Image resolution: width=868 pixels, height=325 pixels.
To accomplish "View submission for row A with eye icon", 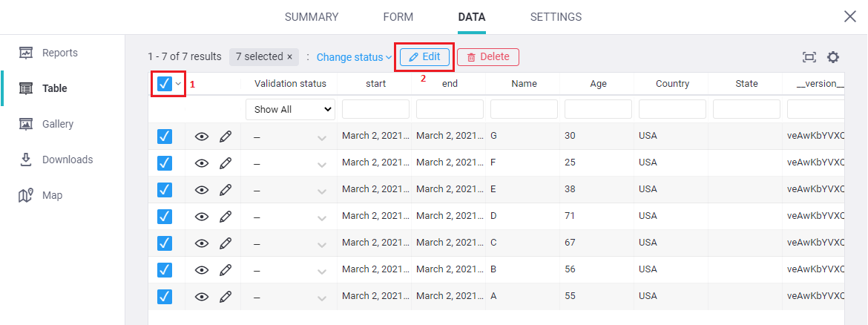I will click(x=202, y=297).
